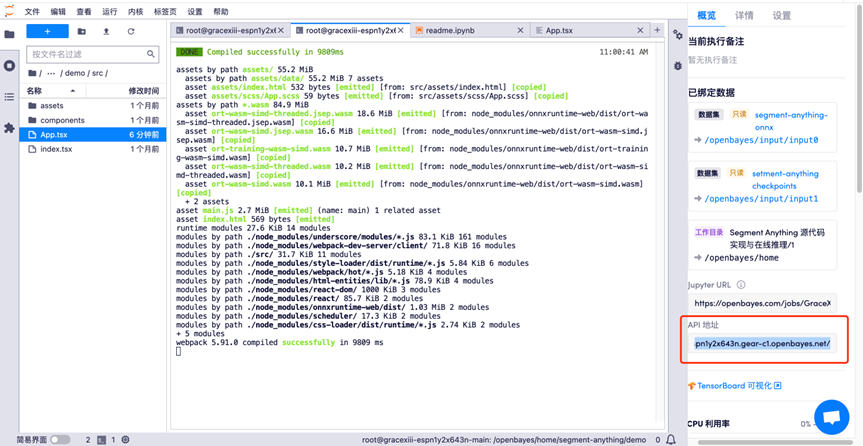Click the Jupyter URL field
Screen dimensions: 863x446
(762, 303)
